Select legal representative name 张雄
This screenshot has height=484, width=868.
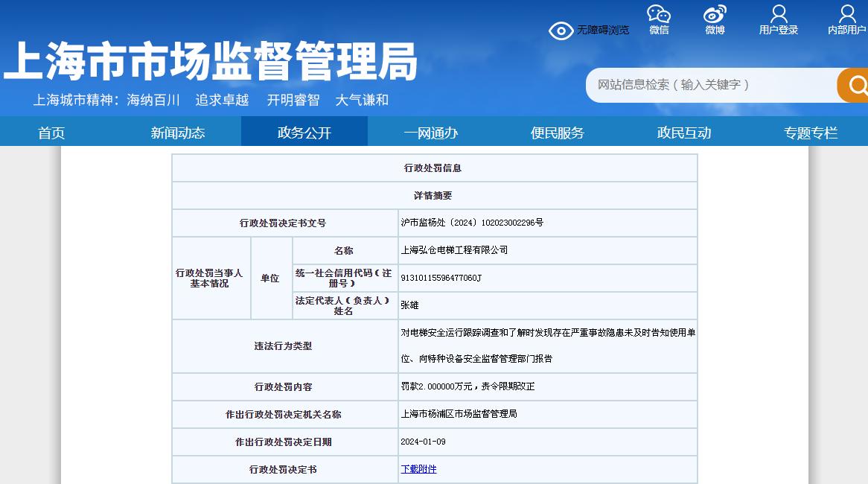click(x=409, y=305)
